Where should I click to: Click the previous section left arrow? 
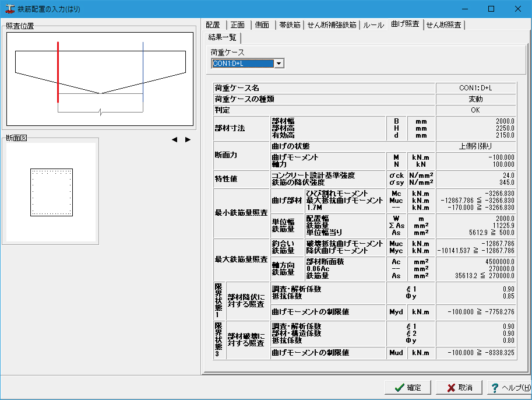174,139
